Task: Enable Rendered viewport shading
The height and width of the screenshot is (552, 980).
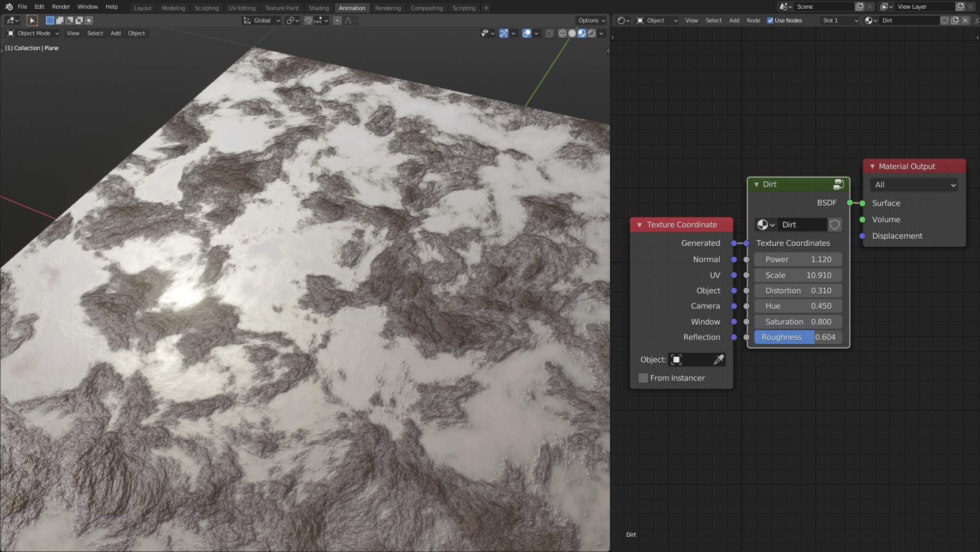Action: click(x=591, y=33)
